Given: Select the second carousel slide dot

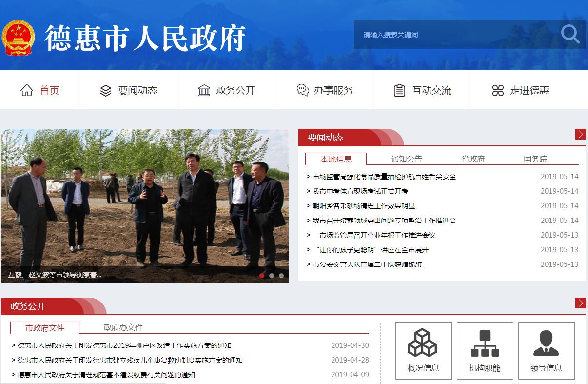Looking at the screenshot, I should click(x=272, y=276).
